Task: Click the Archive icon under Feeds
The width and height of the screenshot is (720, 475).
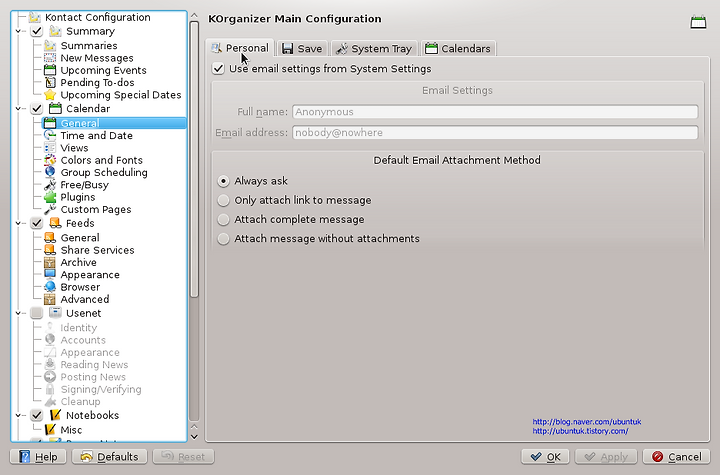Action: click(50, 262)
